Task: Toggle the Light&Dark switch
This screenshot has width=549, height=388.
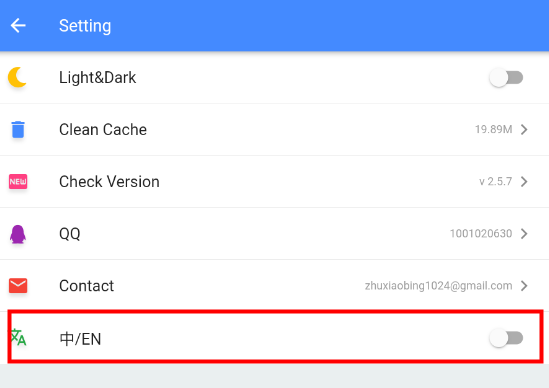Action: pos(506,77)
